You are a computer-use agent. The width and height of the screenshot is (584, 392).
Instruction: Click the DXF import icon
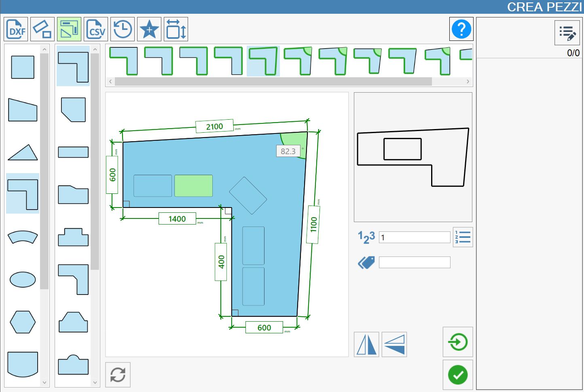(16, 29)
